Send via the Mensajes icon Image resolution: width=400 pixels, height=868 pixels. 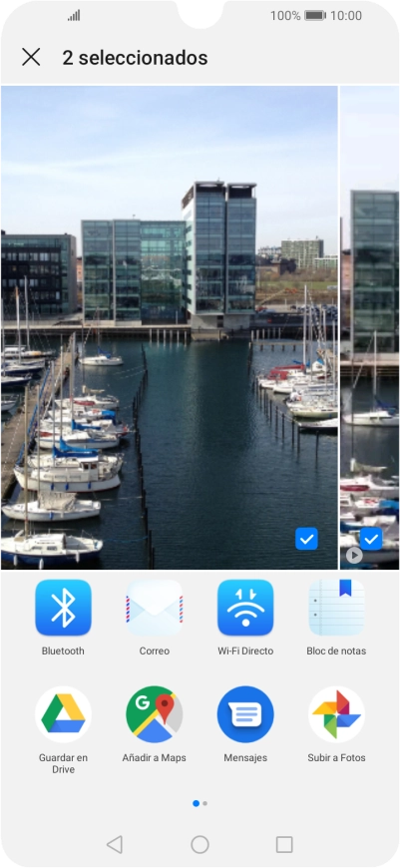click(245, 714)
